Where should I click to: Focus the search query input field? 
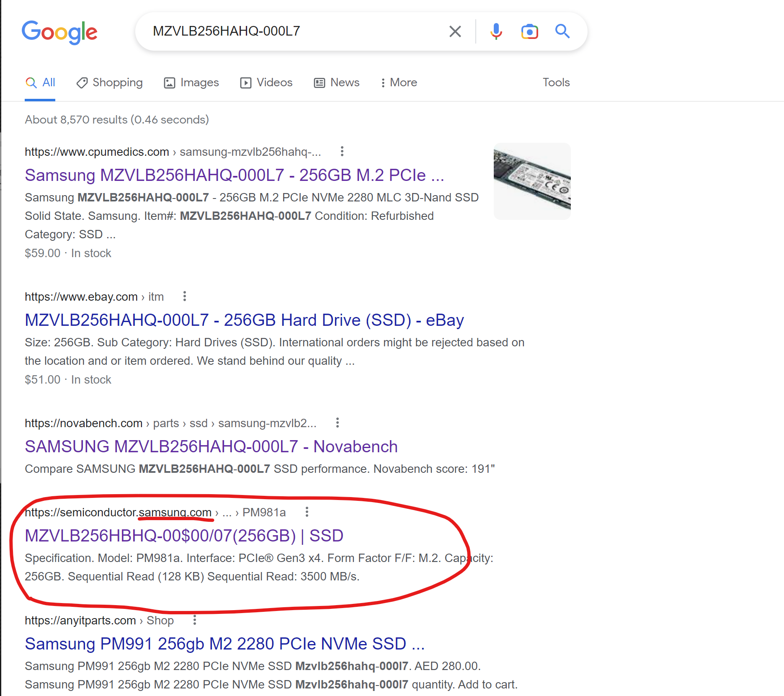293,31
